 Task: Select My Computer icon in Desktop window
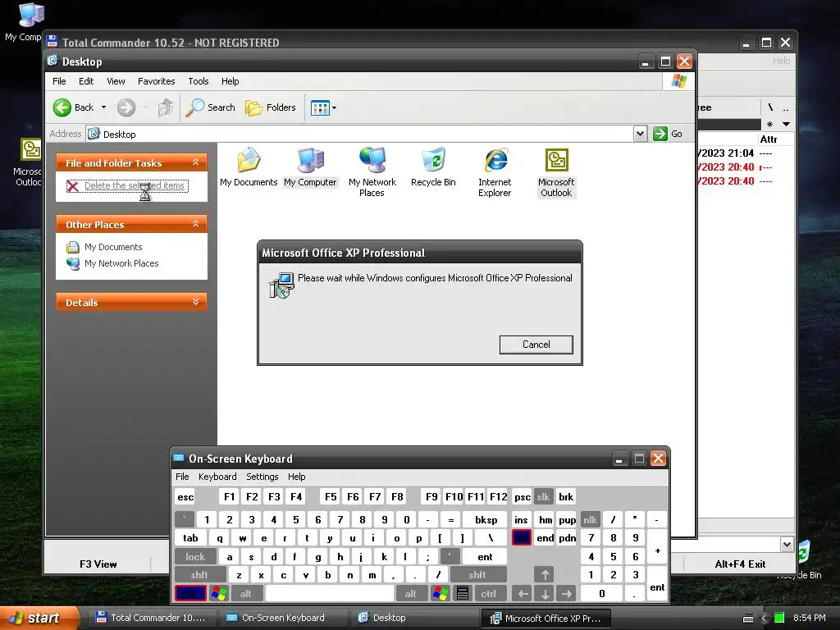(310, 167)
